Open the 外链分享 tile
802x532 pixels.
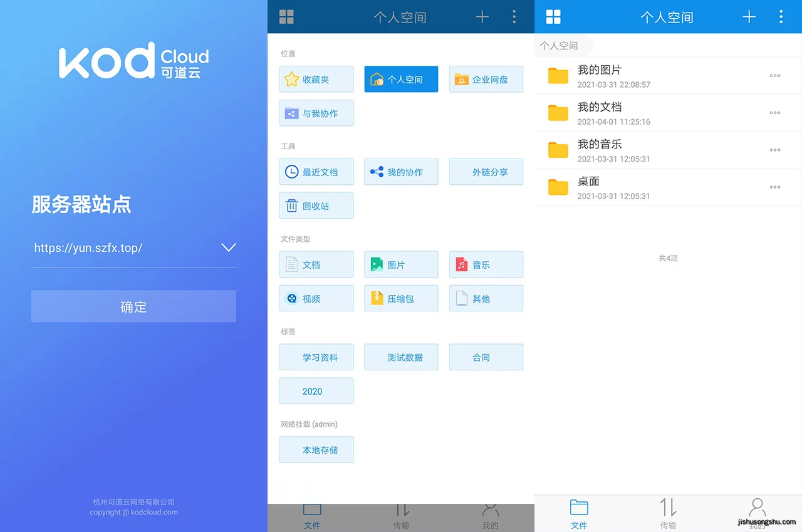[486, 172]
